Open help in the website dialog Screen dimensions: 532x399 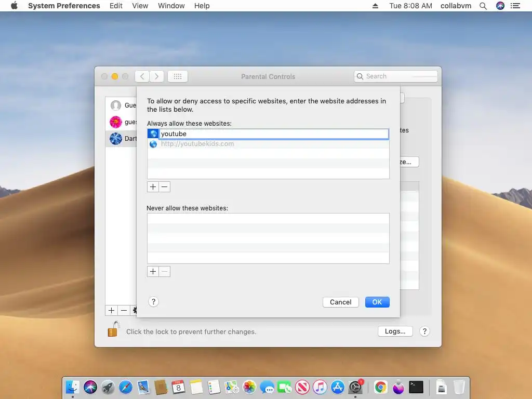point(153,302)
